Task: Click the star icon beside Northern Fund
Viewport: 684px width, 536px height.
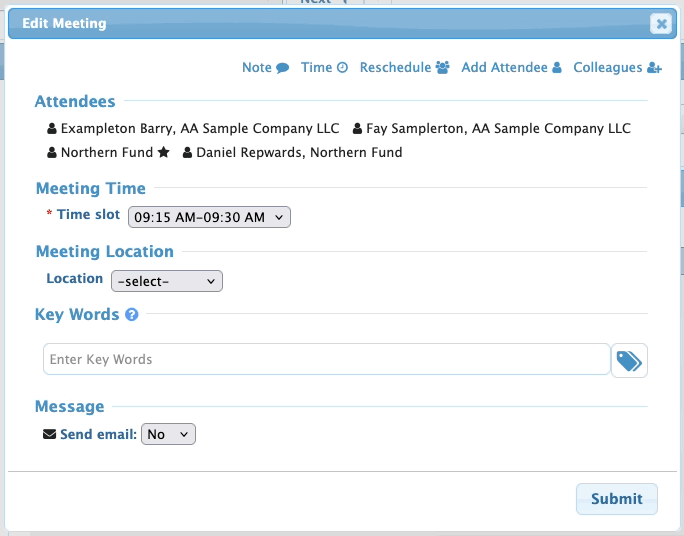Action: coord(163,153)
